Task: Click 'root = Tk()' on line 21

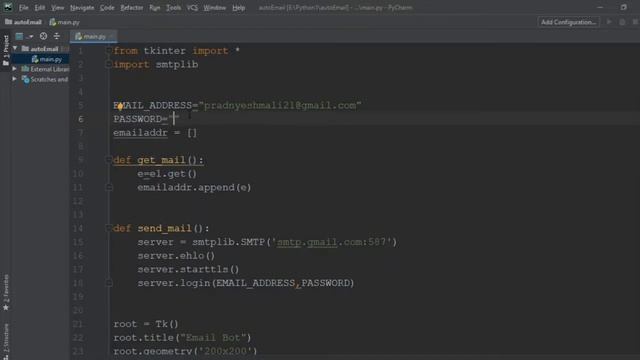Action: click(x=146, y=324)
